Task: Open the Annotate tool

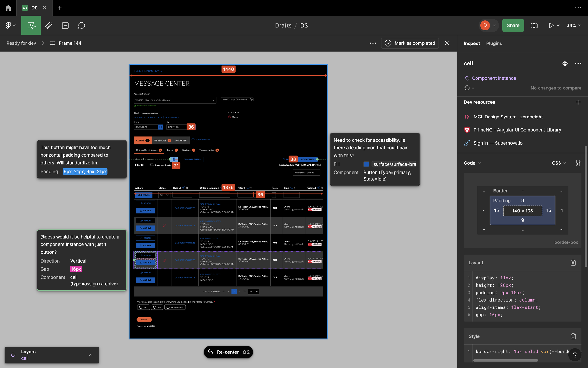Action: (65, 25)
